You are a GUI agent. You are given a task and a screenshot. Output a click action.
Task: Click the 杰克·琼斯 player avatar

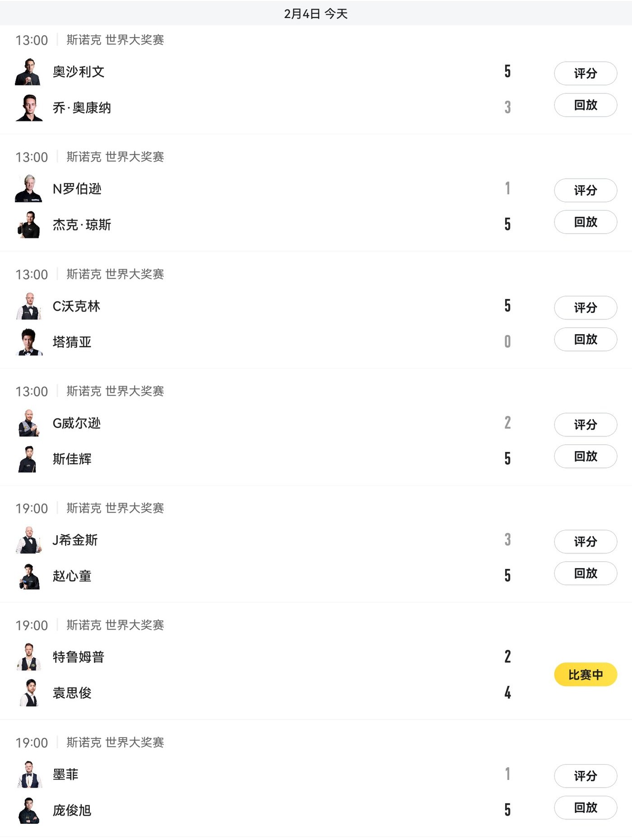(29, 225)
